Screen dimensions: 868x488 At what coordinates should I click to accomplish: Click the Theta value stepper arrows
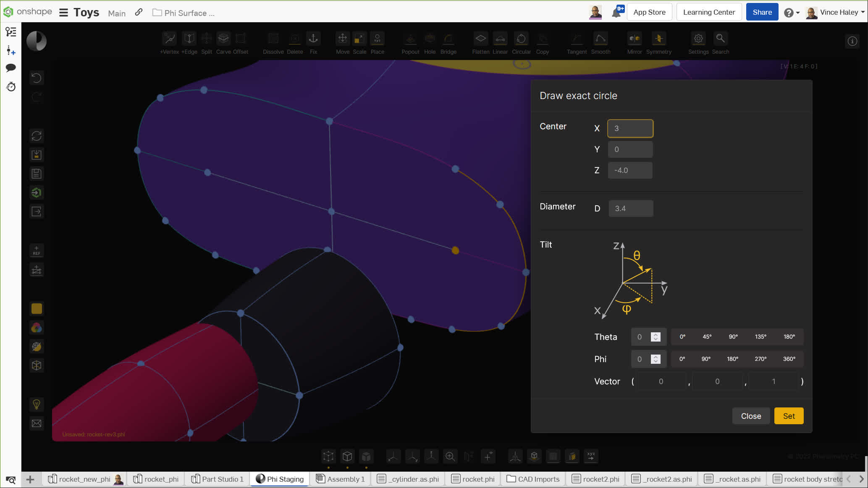656,337
